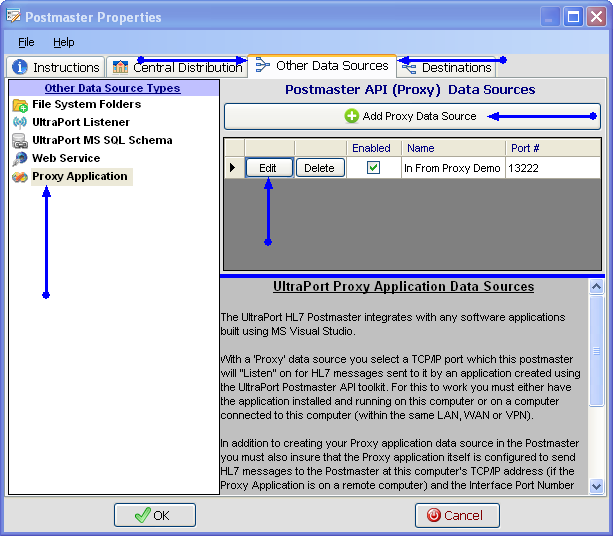Click the Web Service icon
The image size is (613, 536).
point(19,159)
